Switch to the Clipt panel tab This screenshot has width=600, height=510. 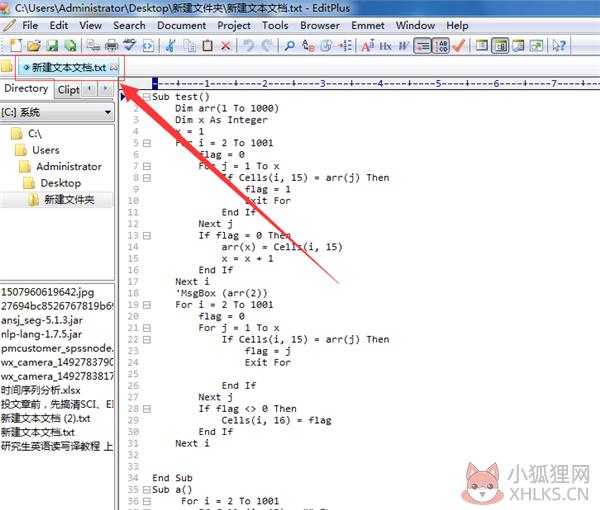[68, 90]
